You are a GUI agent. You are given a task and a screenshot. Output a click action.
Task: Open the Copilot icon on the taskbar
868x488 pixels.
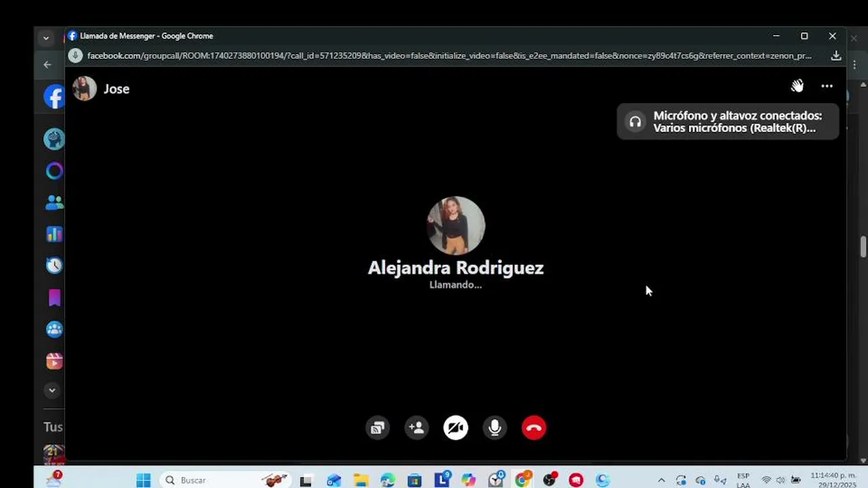[469, 480]
